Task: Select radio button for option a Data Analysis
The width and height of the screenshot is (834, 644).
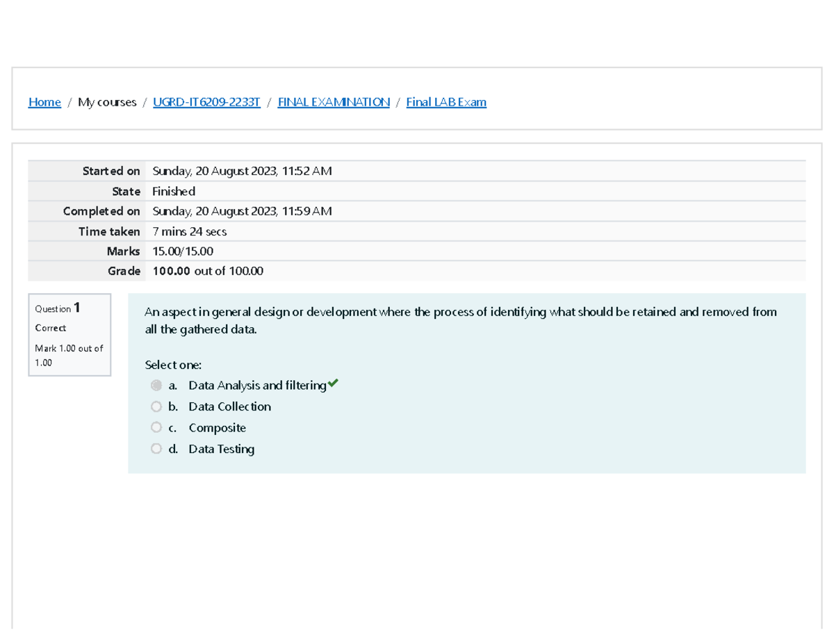Action: (156, 385)
